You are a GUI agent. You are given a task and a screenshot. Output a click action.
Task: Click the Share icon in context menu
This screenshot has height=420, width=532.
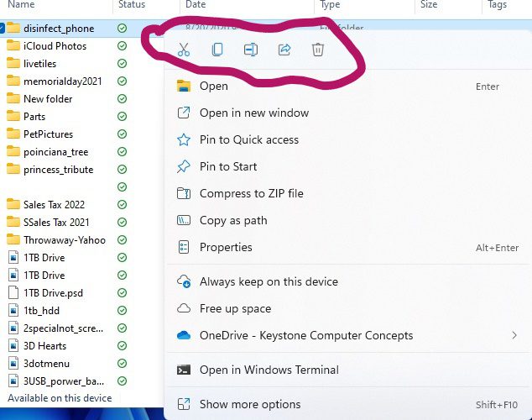coord(284,50)
